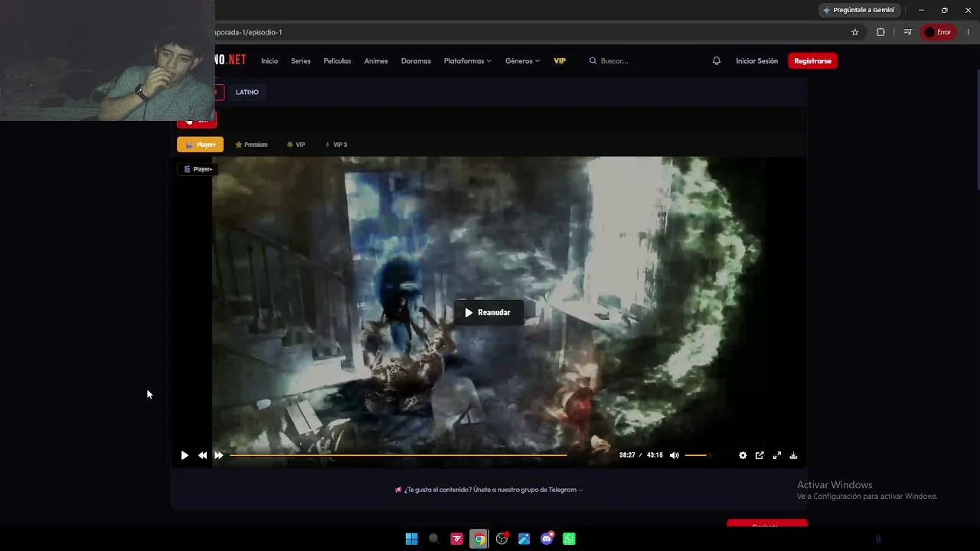980x551 pixels.
Task: Select the LATINO language tab
Action: coord(247,92)
